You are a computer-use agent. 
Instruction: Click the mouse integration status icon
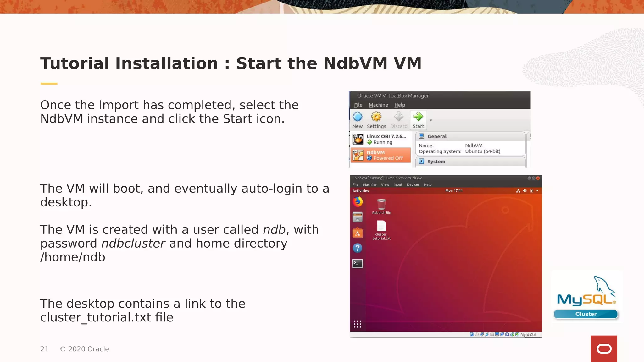(512, 334)
